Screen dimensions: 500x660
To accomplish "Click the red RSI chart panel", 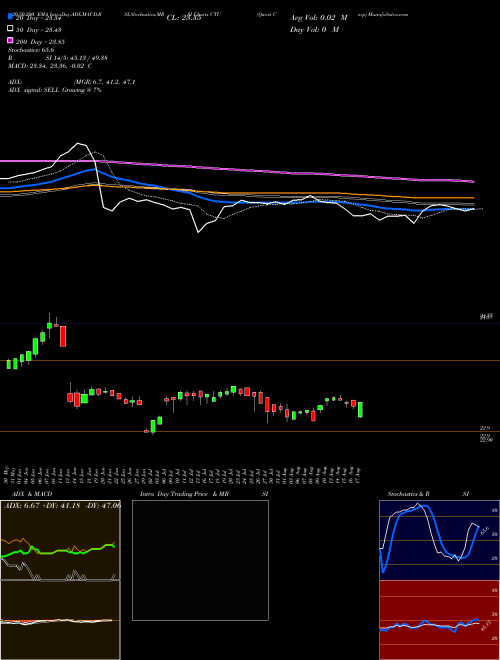I will tap(439, 620).
